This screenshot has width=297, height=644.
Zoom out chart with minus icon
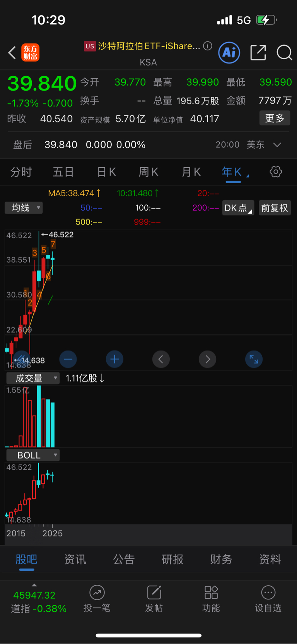coord(68,359)
